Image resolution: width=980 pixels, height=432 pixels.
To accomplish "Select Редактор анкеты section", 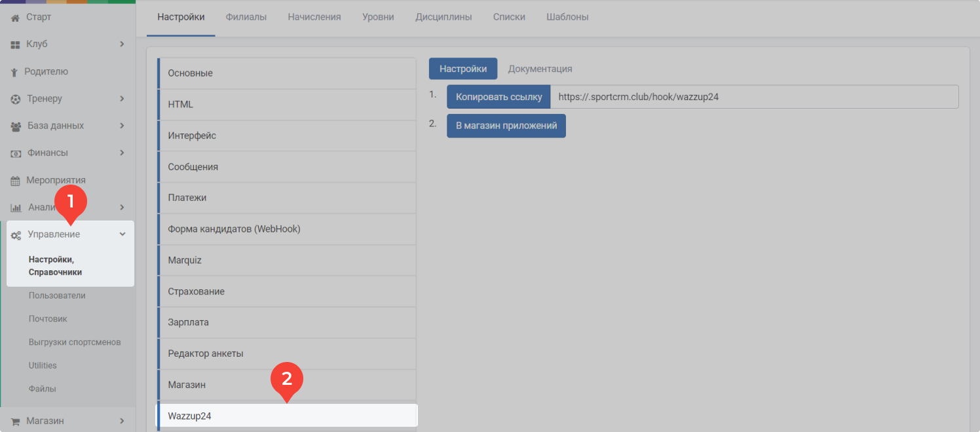I will point(287,353).
